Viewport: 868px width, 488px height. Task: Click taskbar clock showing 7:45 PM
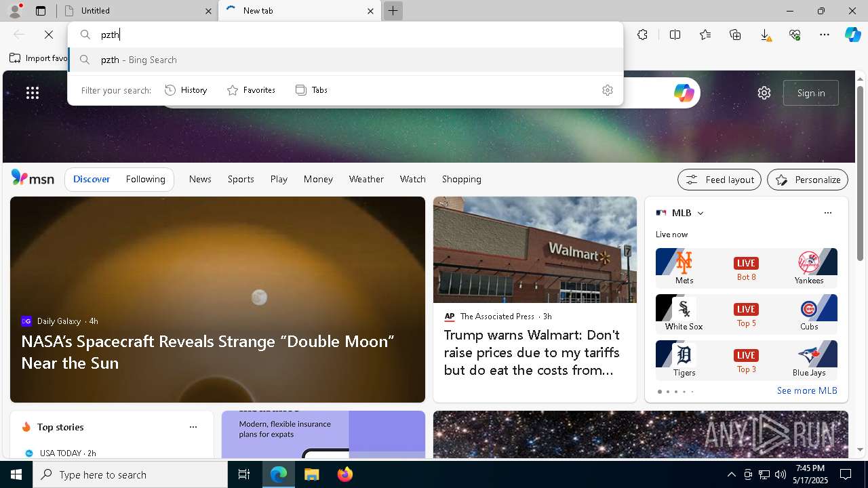click(810, 474)
